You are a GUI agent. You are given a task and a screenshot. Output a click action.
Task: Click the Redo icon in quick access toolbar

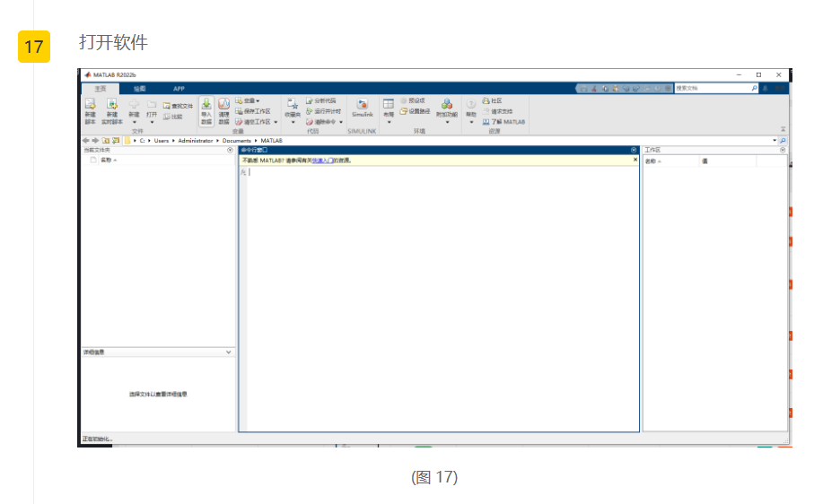[636, 89]
